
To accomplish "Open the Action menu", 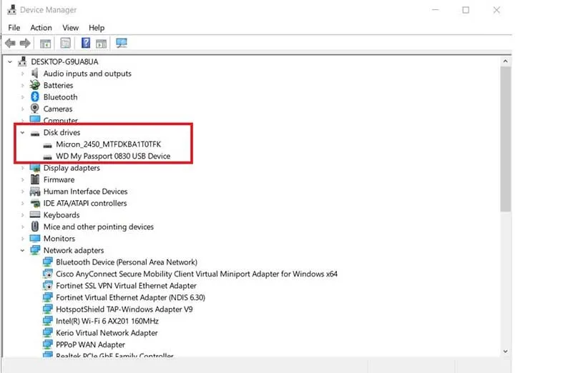I will pos(41,28).
